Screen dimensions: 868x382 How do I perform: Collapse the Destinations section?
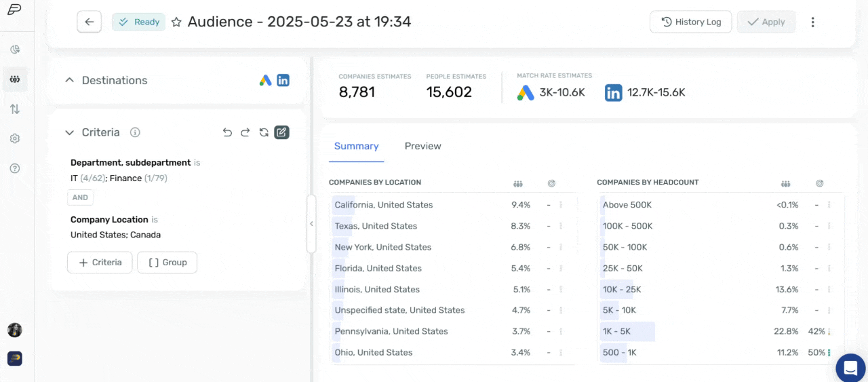pos(69,80)
